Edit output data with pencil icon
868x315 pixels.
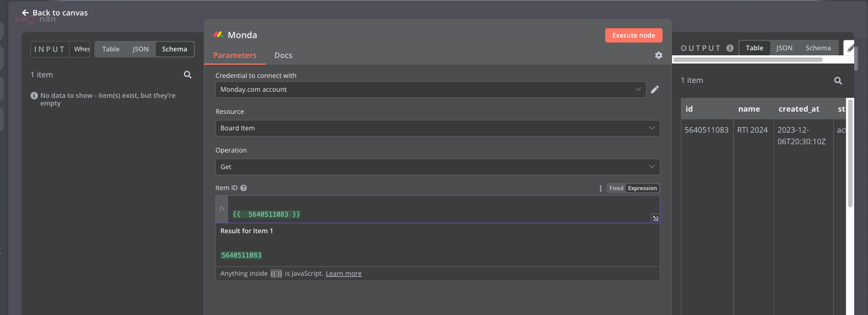click(850, 48)
